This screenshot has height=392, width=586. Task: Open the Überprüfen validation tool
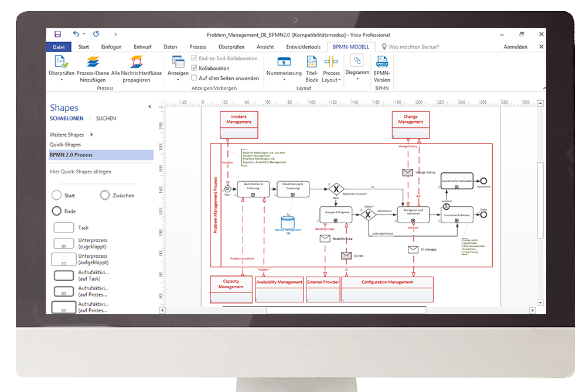pos(62,62)
